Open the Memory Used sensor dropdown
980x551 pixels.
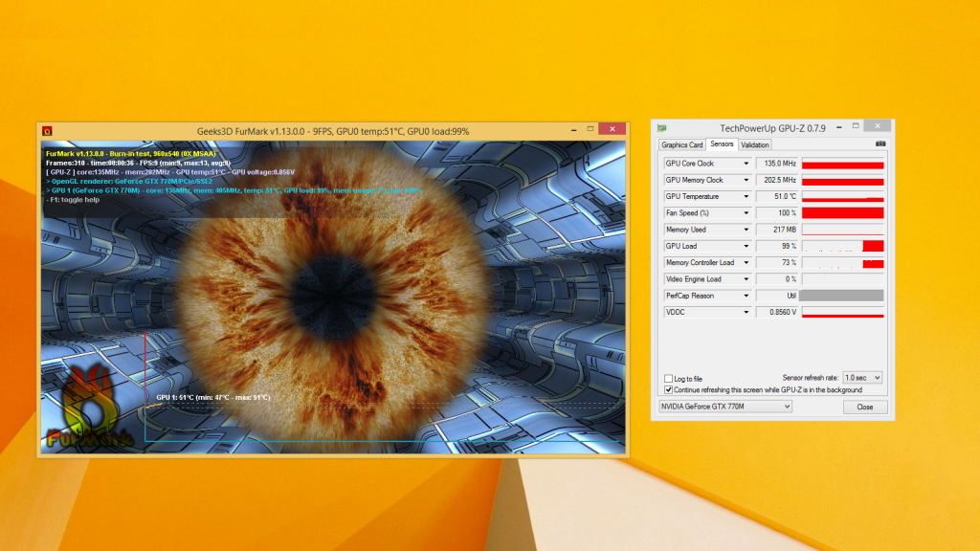746,230
